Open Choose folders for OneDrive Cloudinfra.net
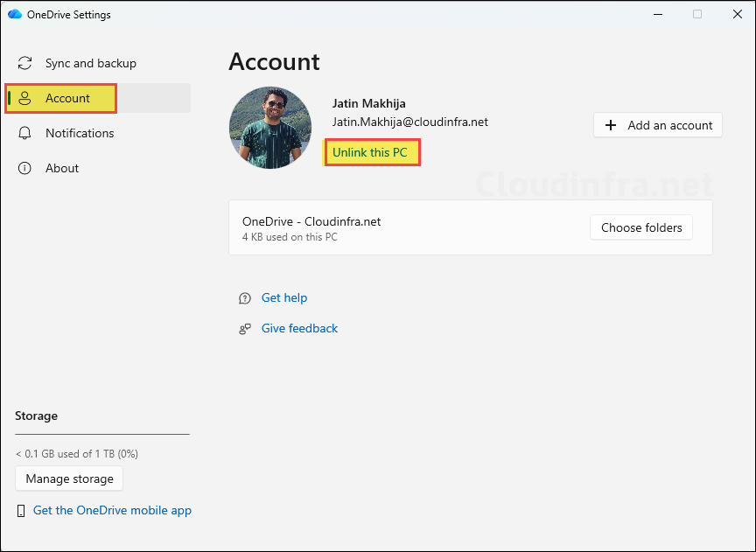756x552 pixels. [x=640, y=227]
